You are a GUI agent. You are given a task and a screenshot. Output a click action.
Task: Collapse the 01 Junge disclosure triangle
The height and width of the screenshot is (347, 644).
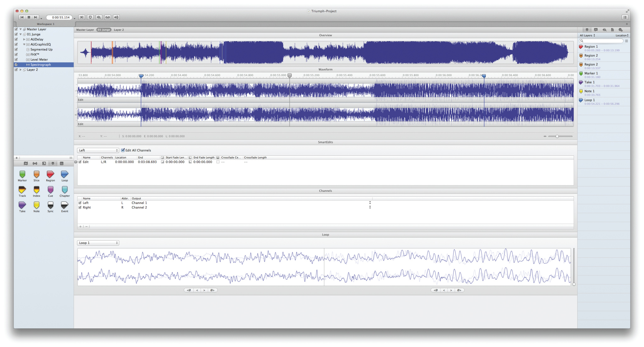20,34
